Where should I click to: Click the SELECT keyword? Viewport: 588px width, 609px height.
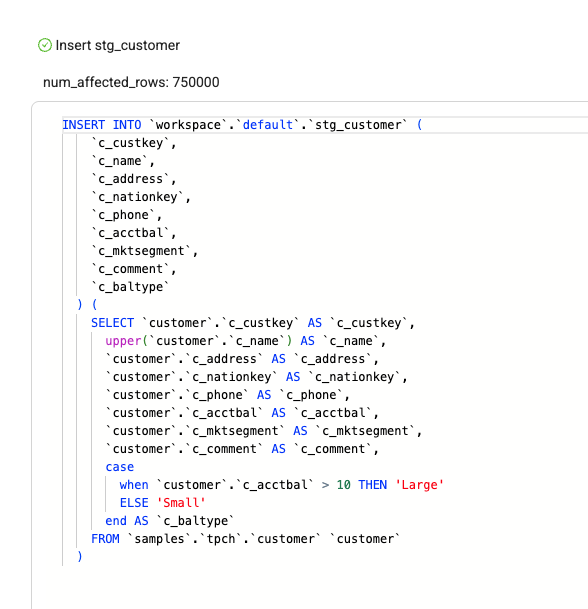112,323
